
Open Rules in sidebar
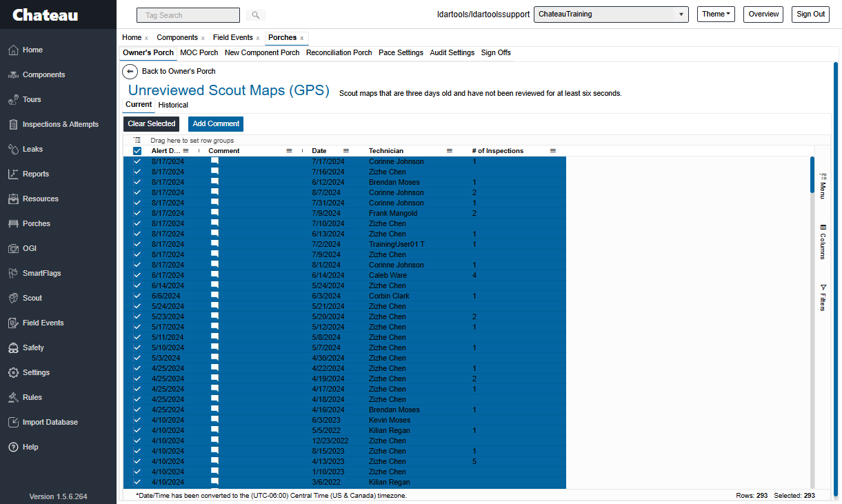pos(32,397)
